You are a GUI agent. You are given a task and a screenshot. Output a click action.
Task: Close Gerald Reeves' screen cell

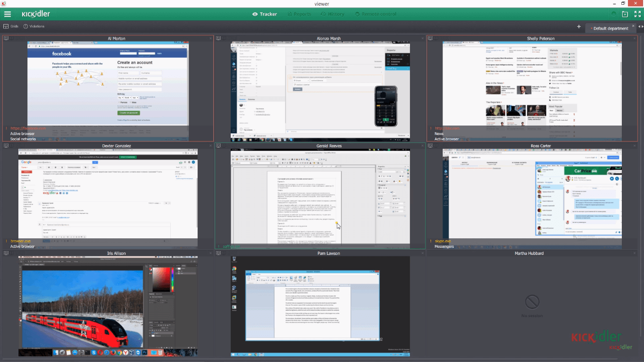click(x=422, y=146)
